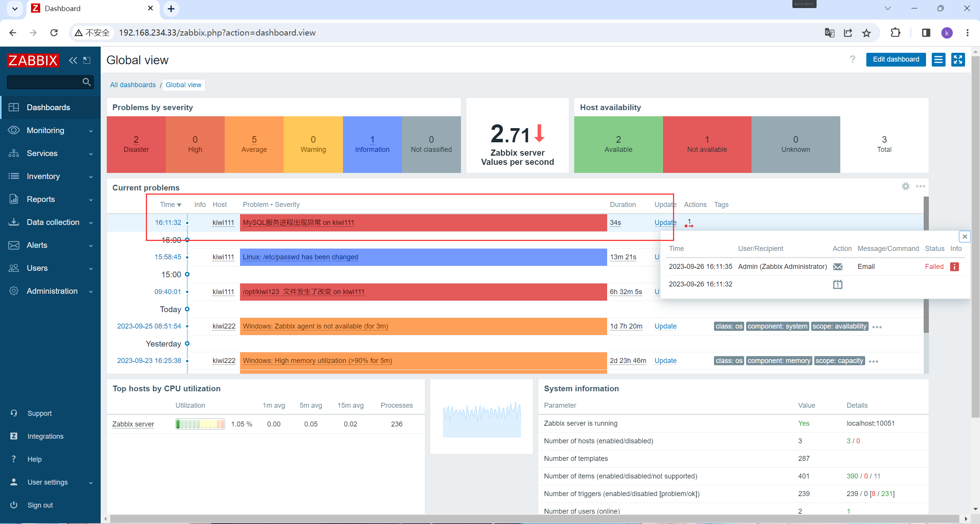Open the All dashboards breadcrumb
Viewport: 980px width, 524px height.
(x=133, y=85)
